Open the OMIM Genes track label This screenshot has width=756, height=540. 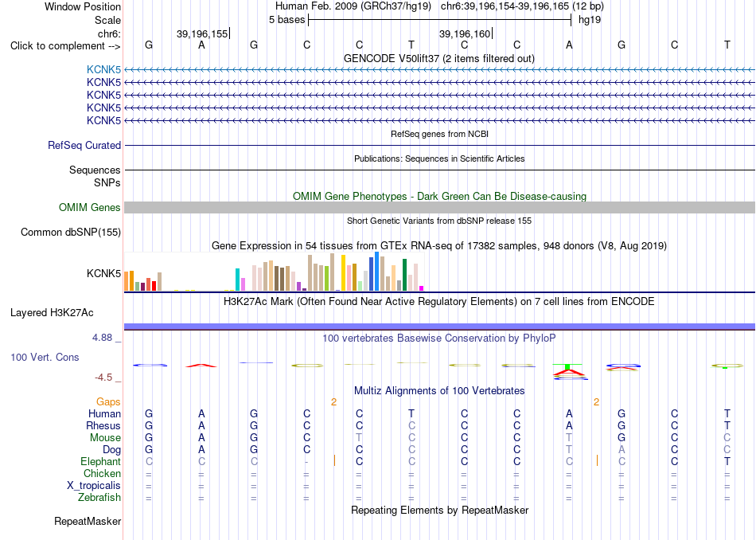tap(90, 208)
